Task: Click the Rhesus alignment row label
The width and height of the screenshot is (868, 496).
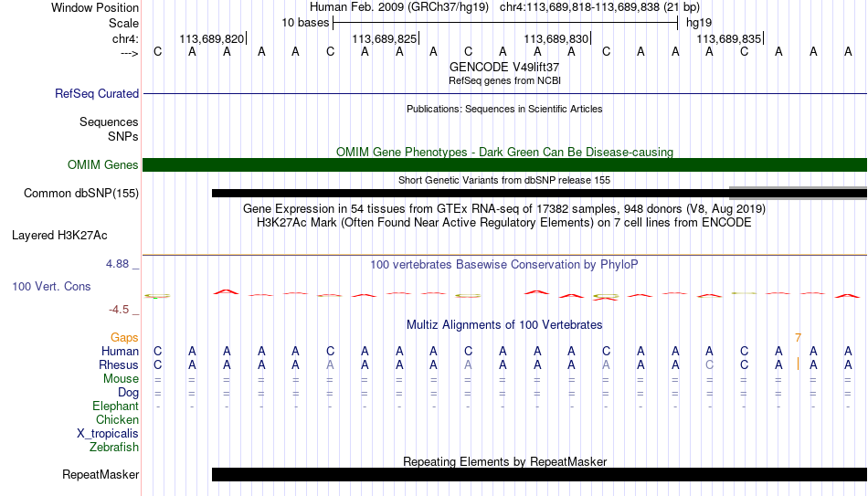Action: [x=119, y=365]
